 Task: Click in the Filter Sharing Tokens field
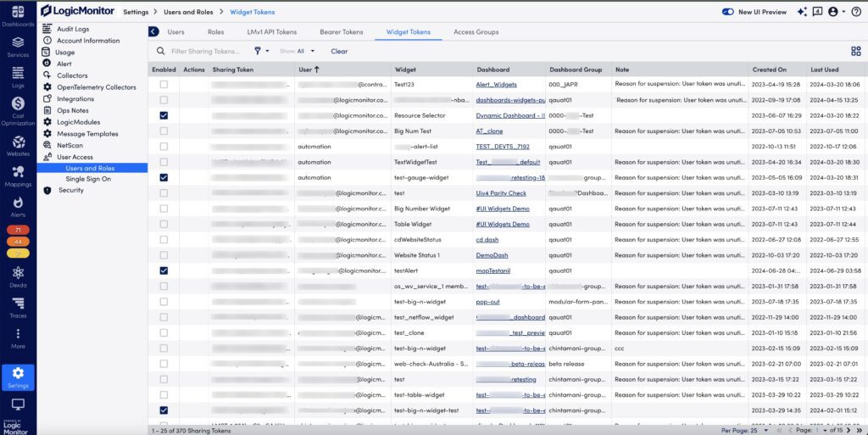tap(205, 51)
